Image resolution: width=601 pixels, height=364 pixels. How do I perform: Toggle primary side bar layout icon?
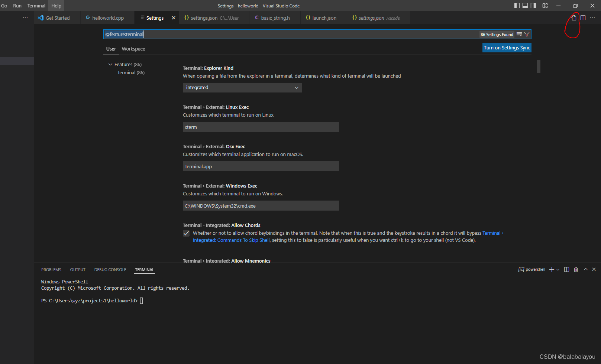pos(517,6)
